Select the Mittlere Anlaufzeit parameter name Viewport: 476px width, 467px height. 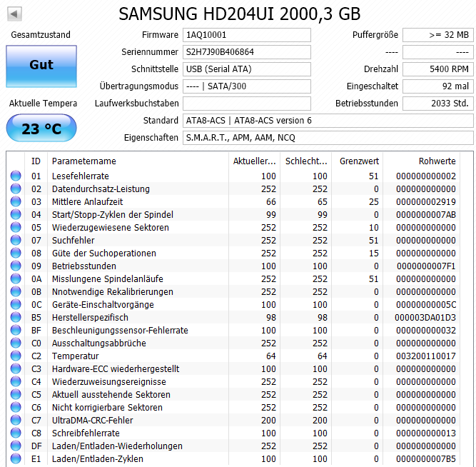point(88,202)
